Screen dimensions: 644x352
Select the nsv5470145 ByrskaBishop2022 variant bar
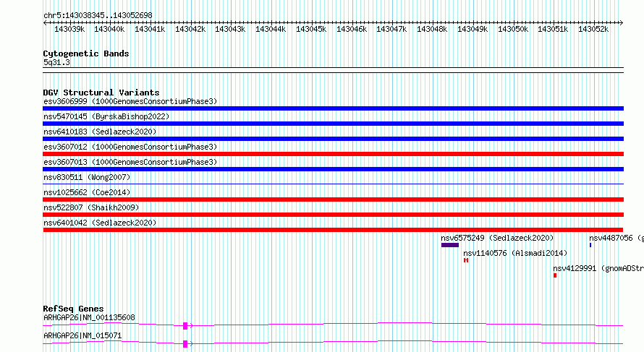333,124
